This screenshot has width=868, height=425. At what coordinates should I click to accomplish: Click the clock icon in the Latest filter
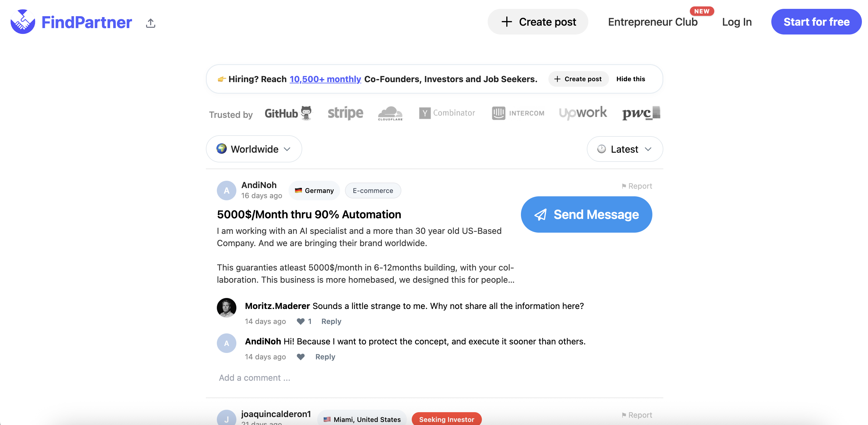[601, 149]
